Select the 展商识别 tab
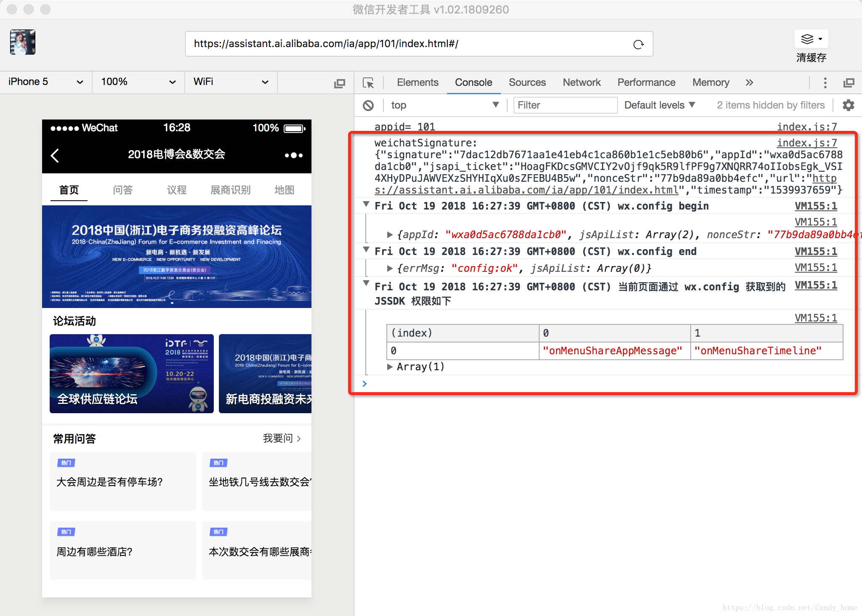862x616 pixels. (x=231, y=190)
